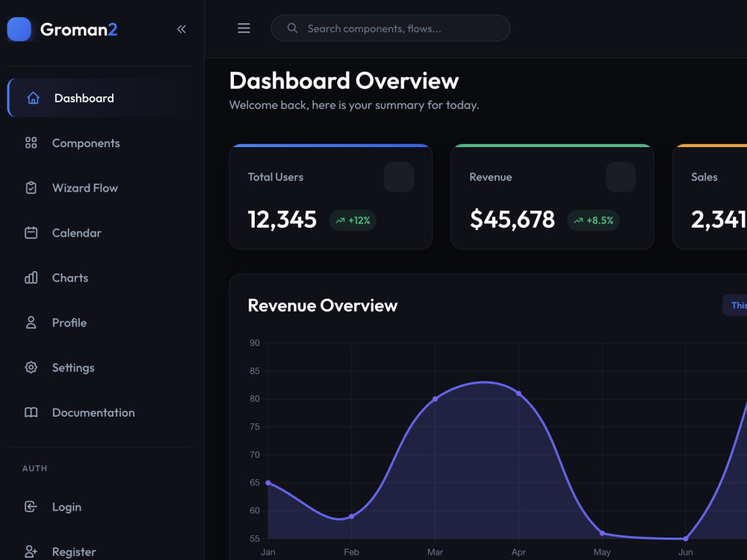
Task: Click the blue Groman2 logo square
Action: click(19, 29)
